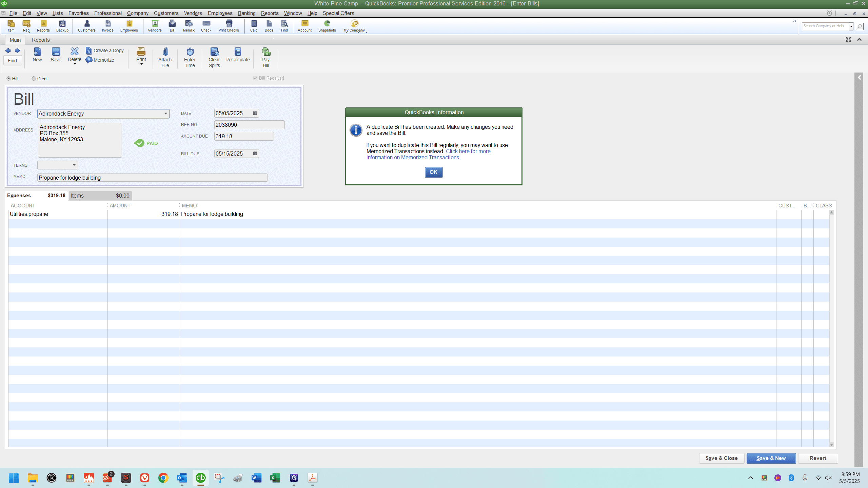Screen dimensions: 868x488
Task: Go to next bill with the right arrow
Action: pos(17,51)
